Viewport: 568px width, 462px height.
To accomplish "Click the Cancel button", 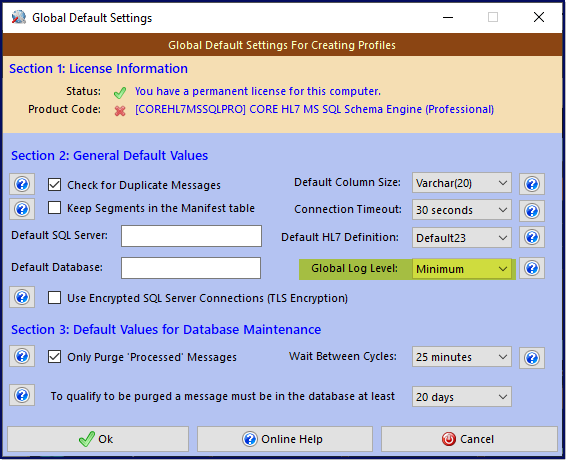I will coord(469,439).
